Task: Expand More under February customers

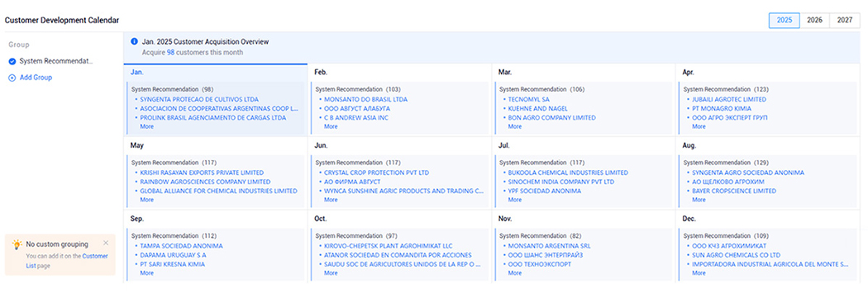Action: [x=331, y=126]
